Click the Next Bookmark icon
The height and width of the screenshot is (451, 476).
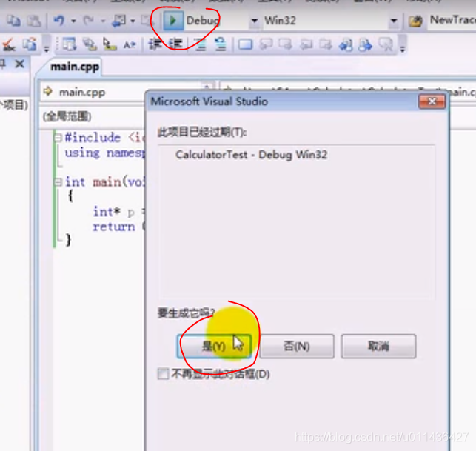[285, 44]
